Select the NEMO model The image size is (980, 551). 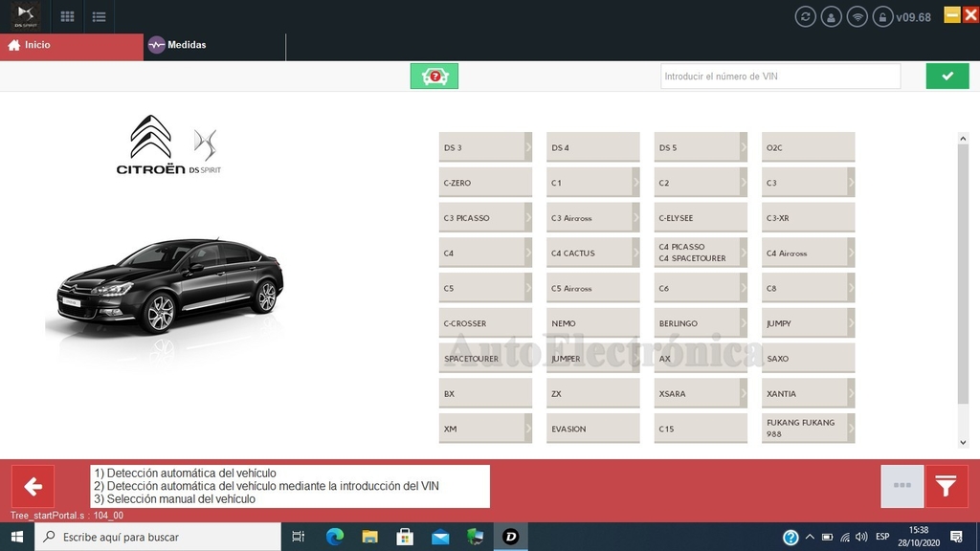(x=593, y=323)
